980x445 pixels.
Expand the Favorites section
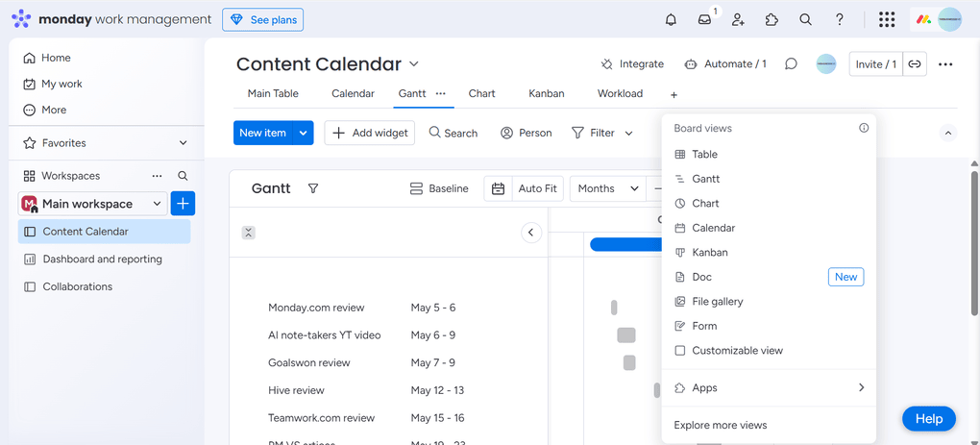[183, 143]
